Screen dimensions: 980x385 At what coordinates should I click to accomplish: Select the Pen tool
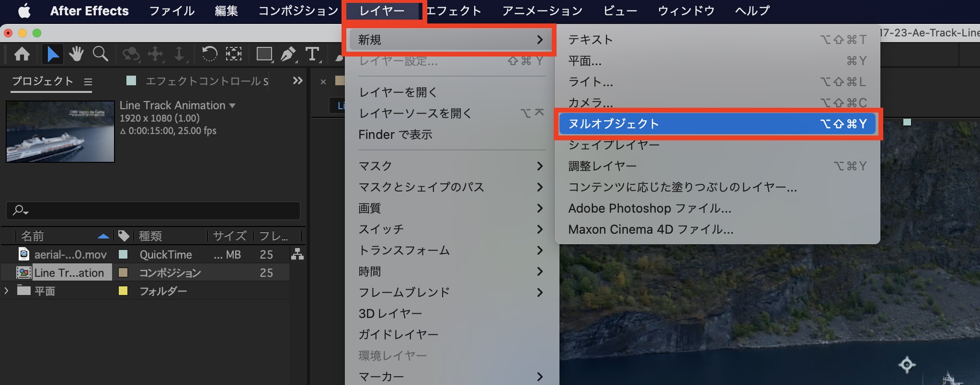(x=288, y=54)
